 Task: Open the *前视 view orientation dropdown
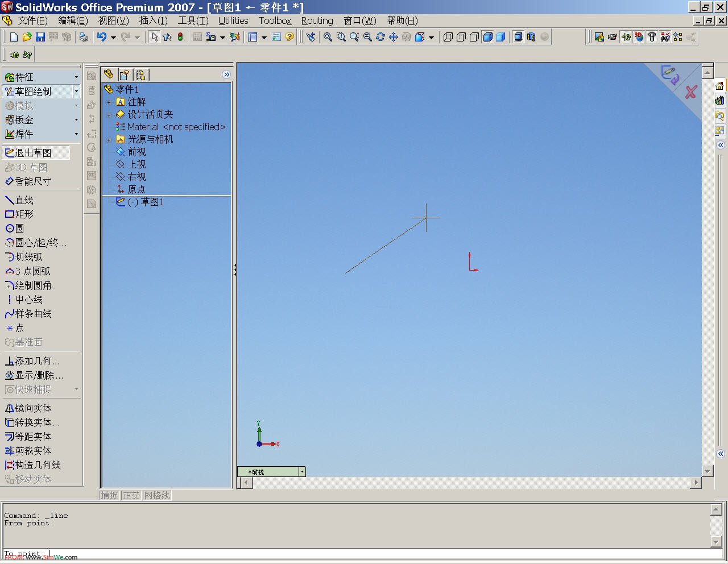pos(302,472)
